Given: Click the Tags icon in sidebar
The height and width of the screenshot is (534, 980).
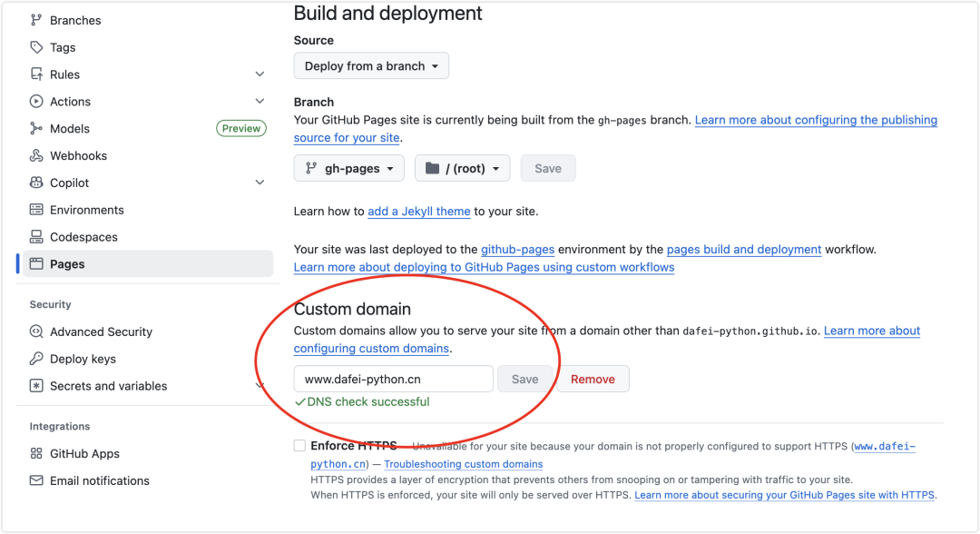Looking at the screenshot, I should tap(36, 47).
